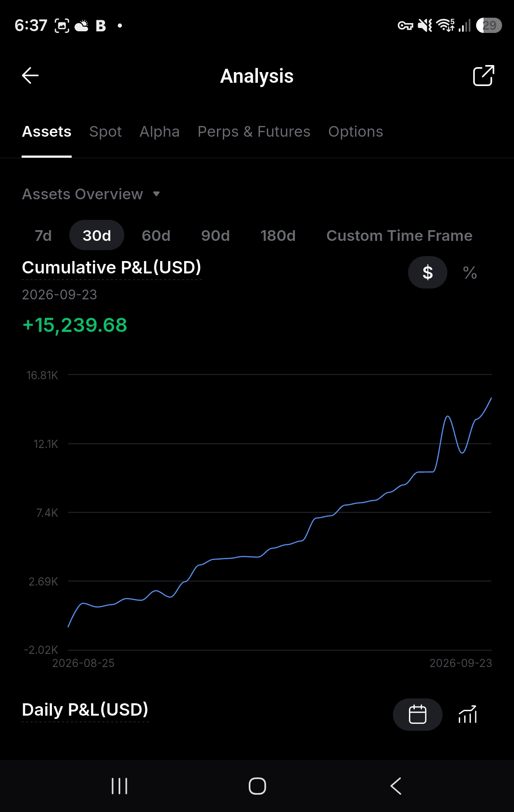Screen dimensions: 514x812
Task: Tap the weather notification icon
Action: pos(82,26)
